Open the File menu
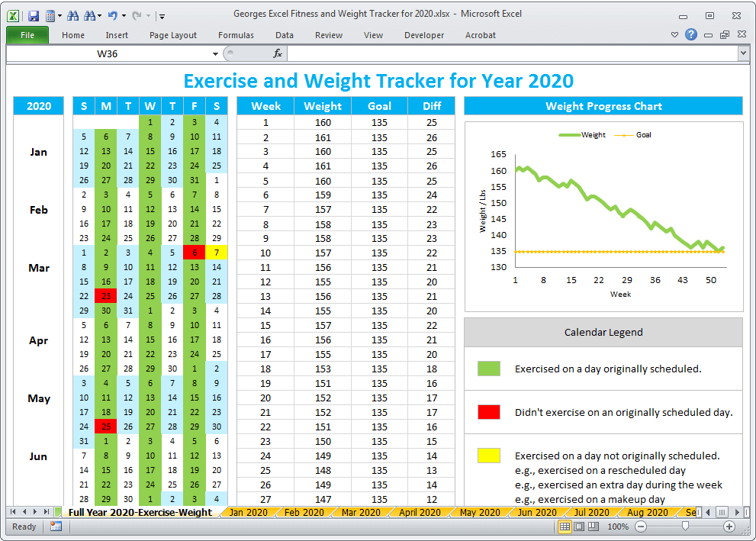This screenshot has width=756, height=541. pos(27,35)
